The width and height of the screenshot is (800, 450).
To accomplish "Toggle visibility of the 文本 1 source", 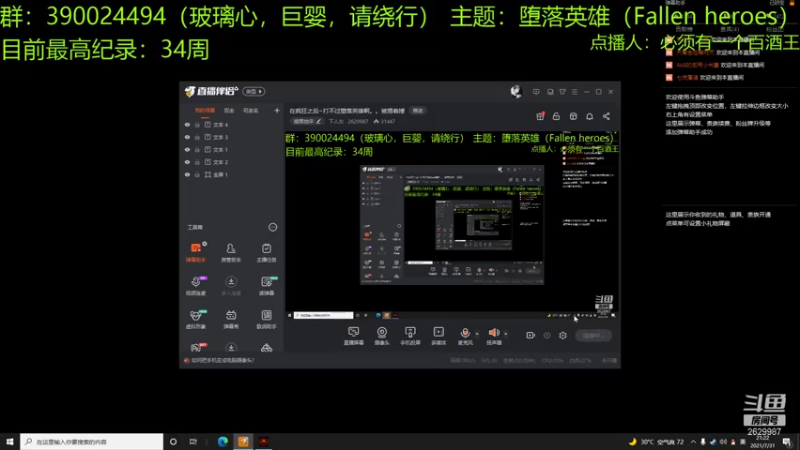I will pyautogui.click(x=187, y=149).
